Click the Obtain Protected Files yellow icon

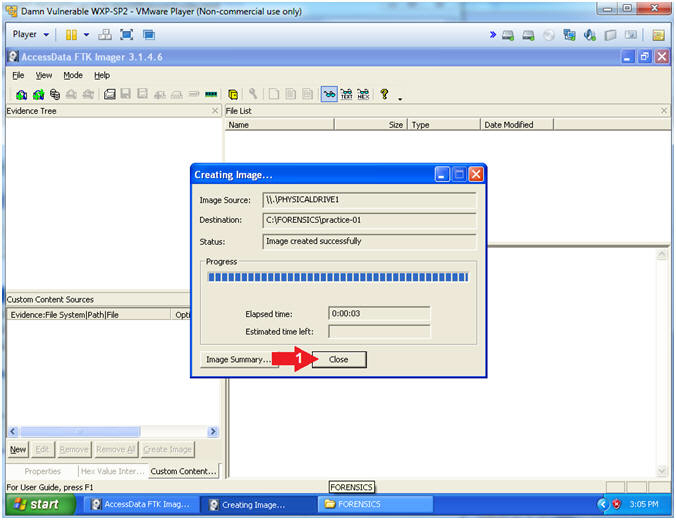pos(233,94)
